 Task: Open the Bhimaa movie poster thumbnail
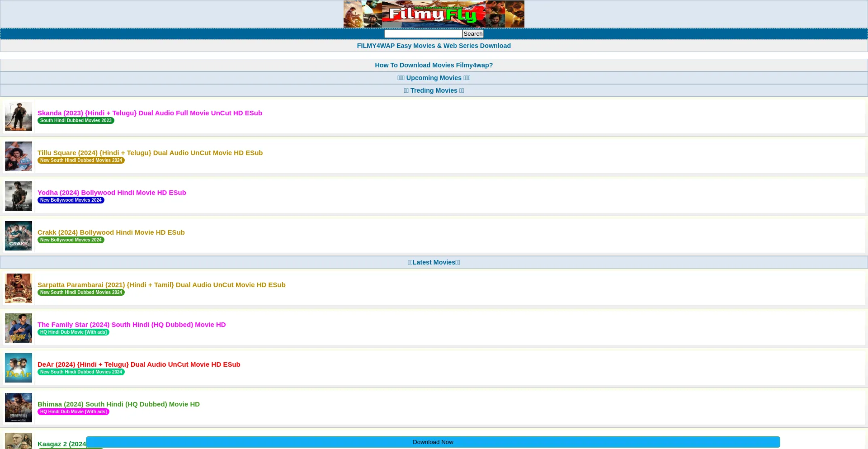click(x=19, y=408)
